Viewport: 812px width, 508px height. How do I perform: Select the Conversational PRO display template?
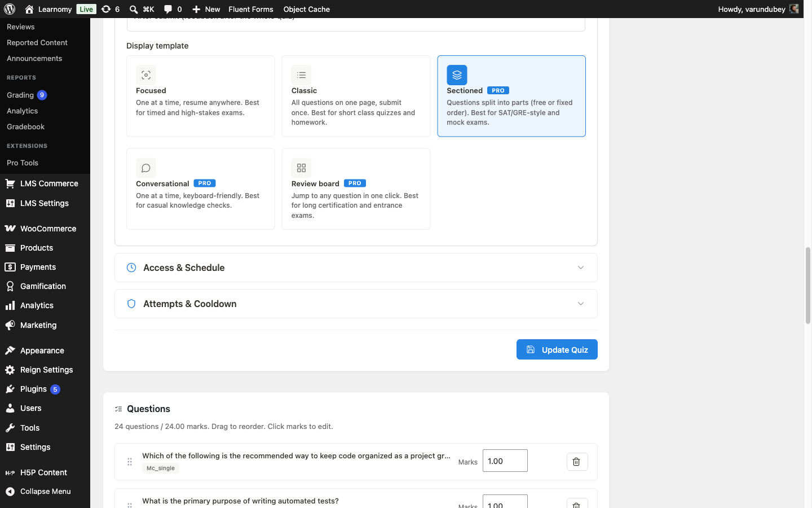200,189
